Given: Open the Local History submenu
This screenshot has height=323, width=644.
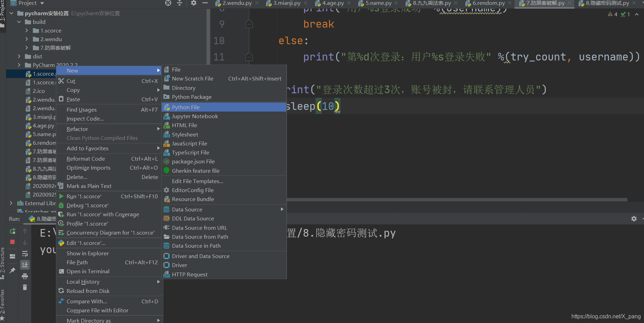Looking at the screenshot, I should coord(109,282).
